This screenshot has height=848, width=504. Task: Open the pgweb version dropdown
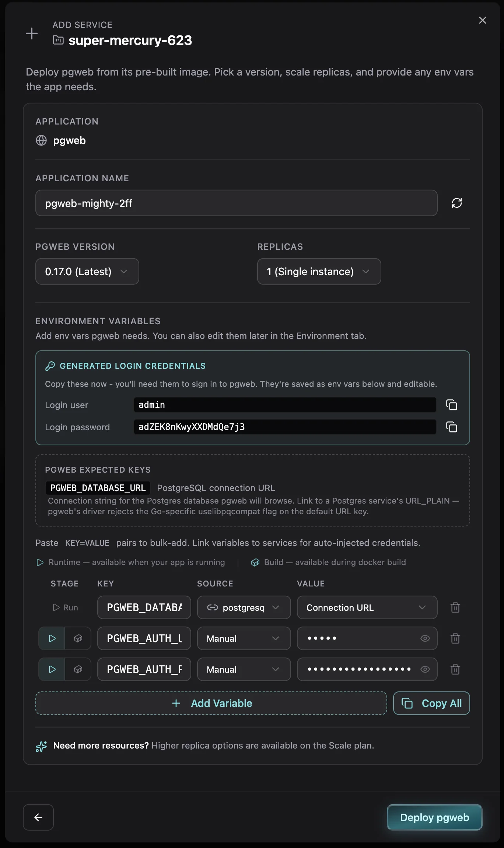87,271
